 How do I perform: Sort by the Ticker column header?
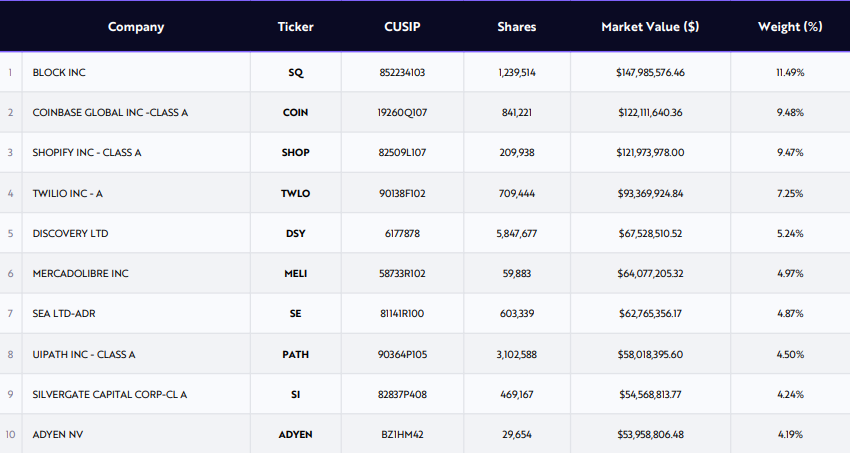click(295, 27)
